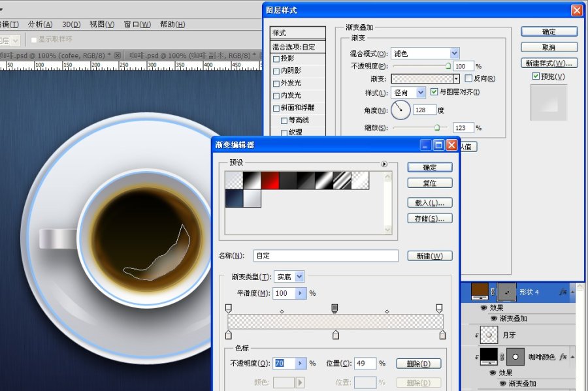Screen dimensions: 588x391
Task: Open the 窗口(W) menu
Action: tap(137, 24)
